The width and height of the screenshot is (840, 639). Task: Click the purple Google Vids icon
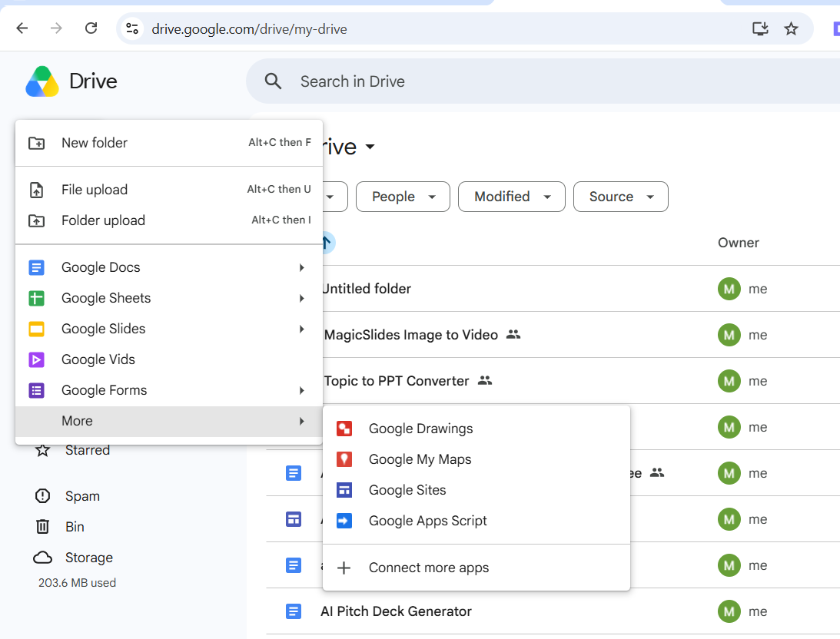36,359
